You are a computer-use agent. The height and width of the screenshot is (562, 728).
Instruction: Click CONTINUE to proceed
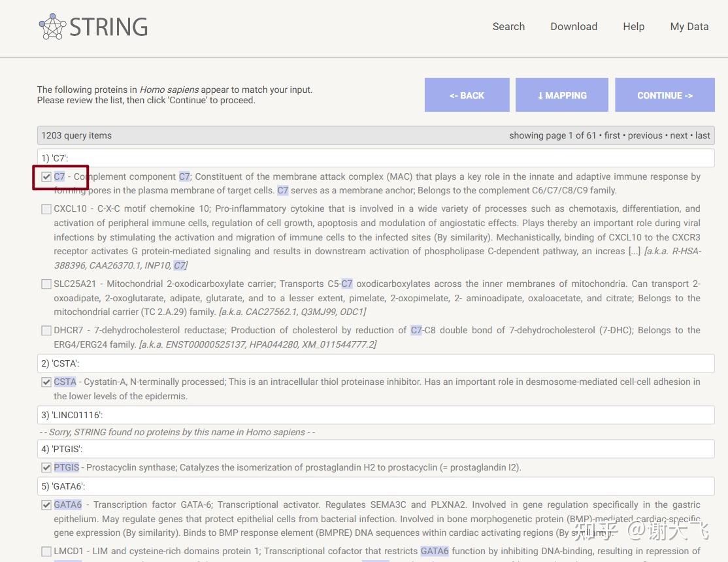click(665, 95)
